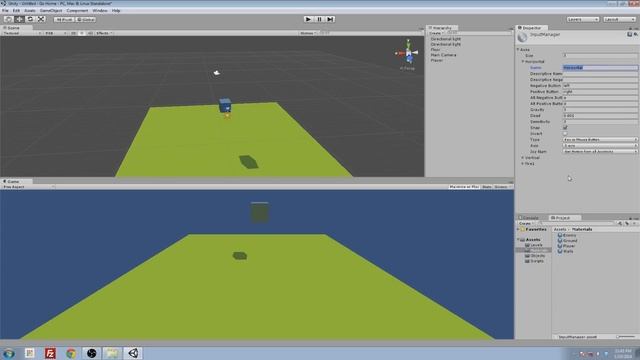Open the Effects dropdown in Scene view
Screen dimensions: 640x360
(104, 33)
